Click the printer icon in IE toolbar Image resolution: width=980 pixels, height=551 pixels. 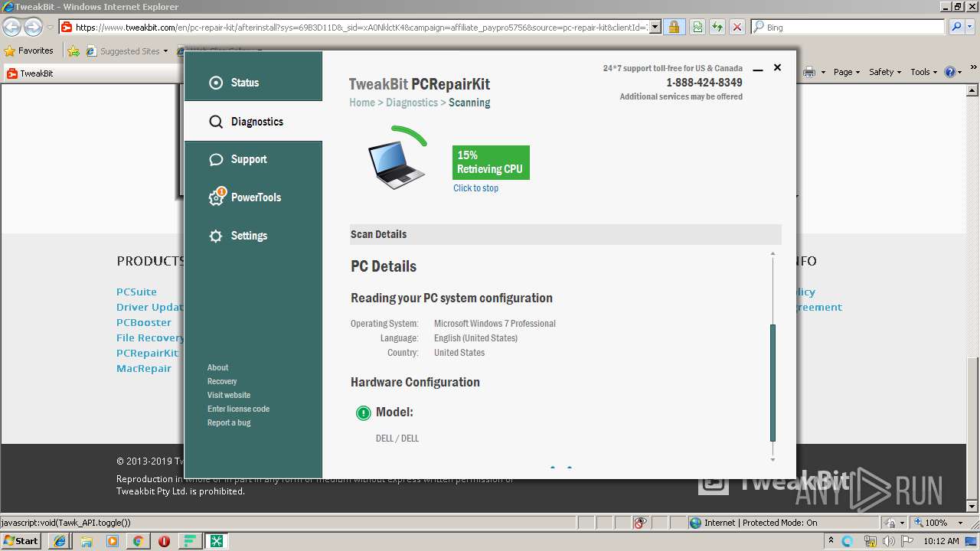tap(809, 72)
